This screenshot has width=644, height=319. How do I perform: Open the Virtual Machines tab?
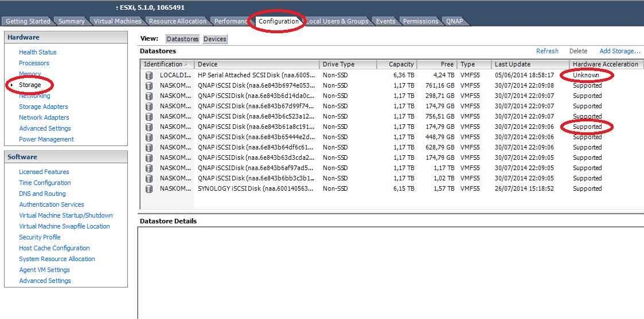[118, 21]
